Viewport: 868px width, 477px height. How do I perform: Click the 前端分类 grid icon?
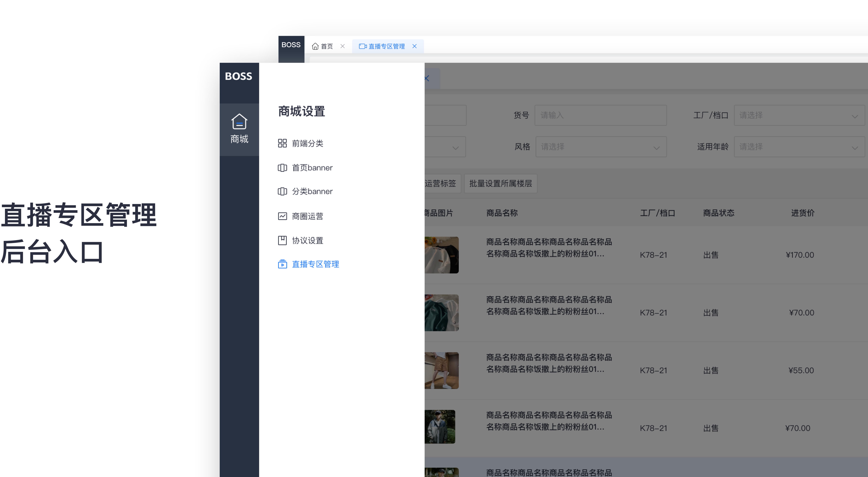pyautogui.click(x=282, y=143)
